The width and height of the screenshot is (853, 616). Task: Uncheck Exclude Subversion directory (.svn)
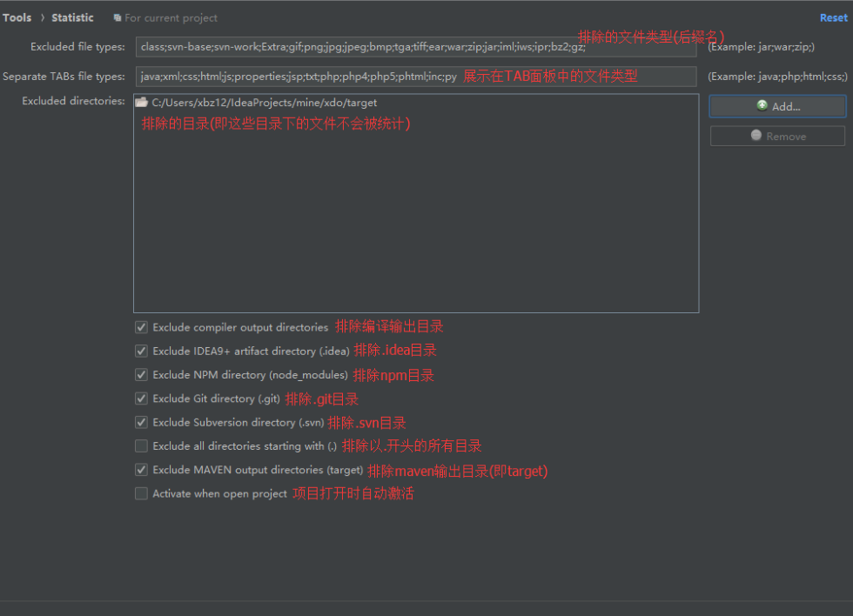click(141, 423)
